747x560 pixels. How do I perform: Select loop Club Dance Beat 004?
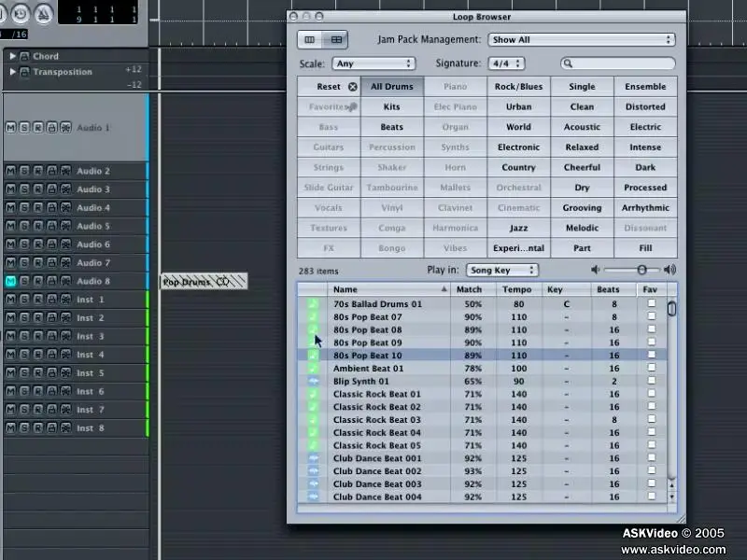482,497
